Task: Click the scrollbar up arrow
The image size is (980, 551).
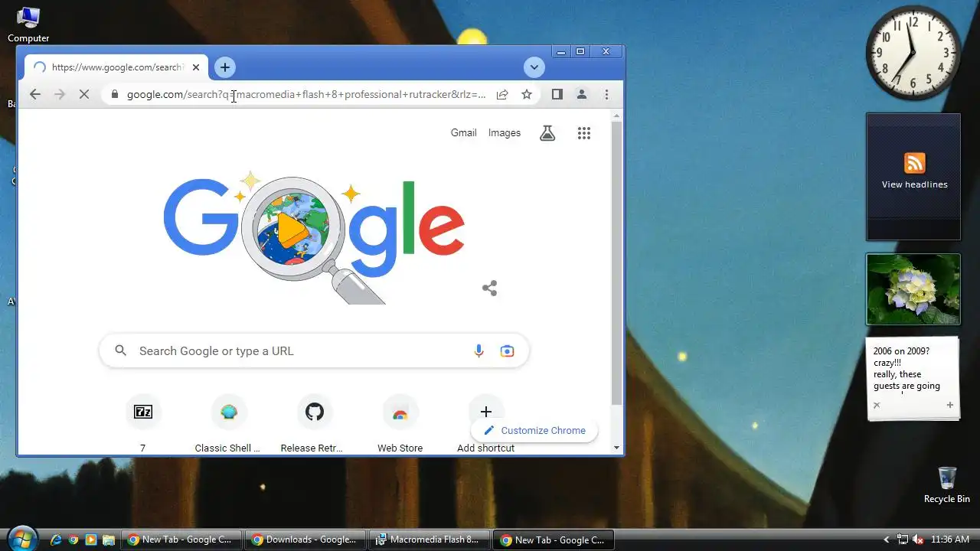Action: [617, 116]
